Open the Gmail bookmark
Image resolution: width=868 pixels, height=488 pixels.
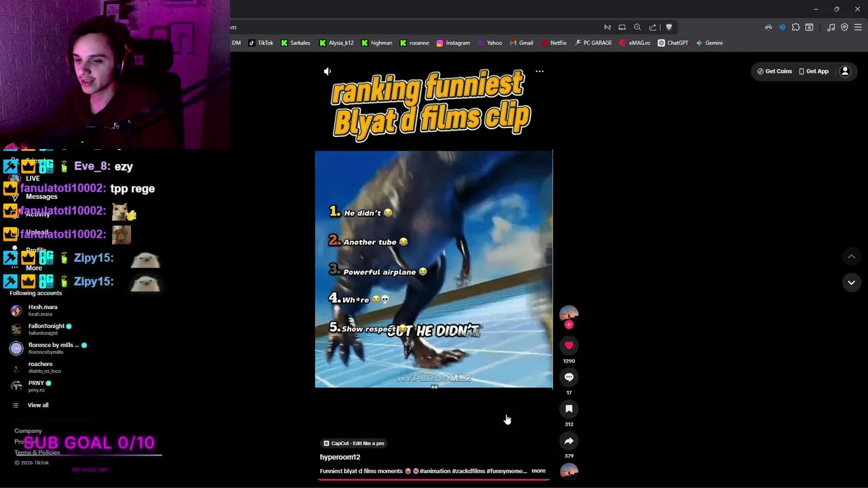(x=521, y=43)
